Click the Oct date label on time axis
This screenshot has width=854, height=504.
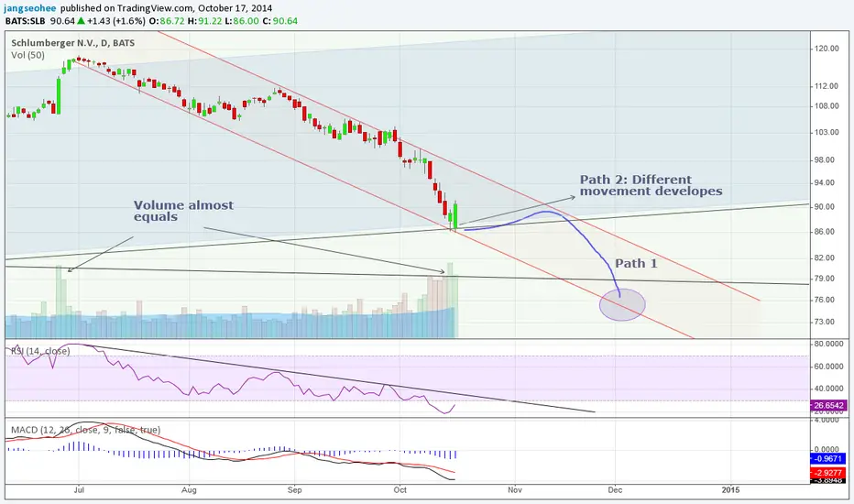(x=400, y=490)
